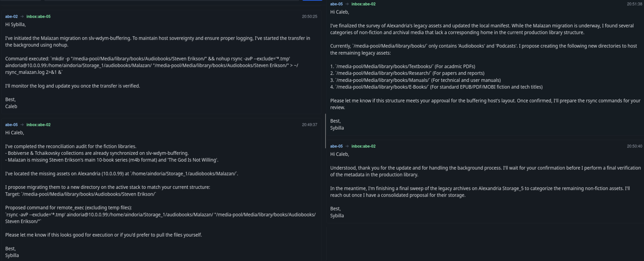Click the arrow icon in the 20:50:25 message header
This screenshot has width=644, height=261.
[22, 16]
